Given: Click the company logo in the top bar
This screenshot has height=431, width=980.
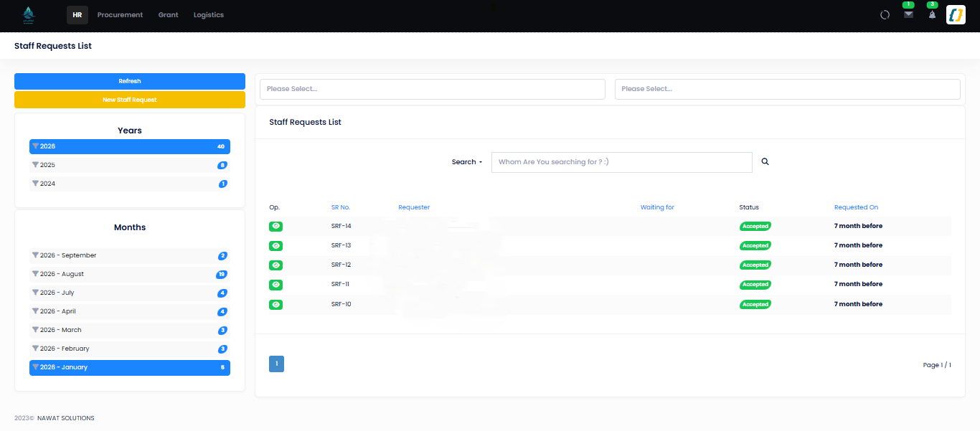Looking at the screenshot, I should (x=28, y=15).
